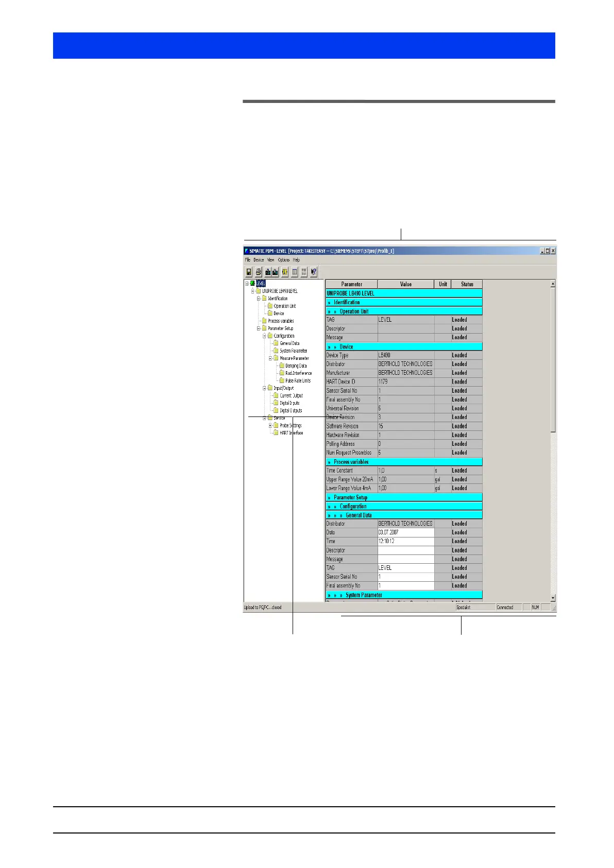
Task: Click the Unit column header
Action: pos(442,284)
